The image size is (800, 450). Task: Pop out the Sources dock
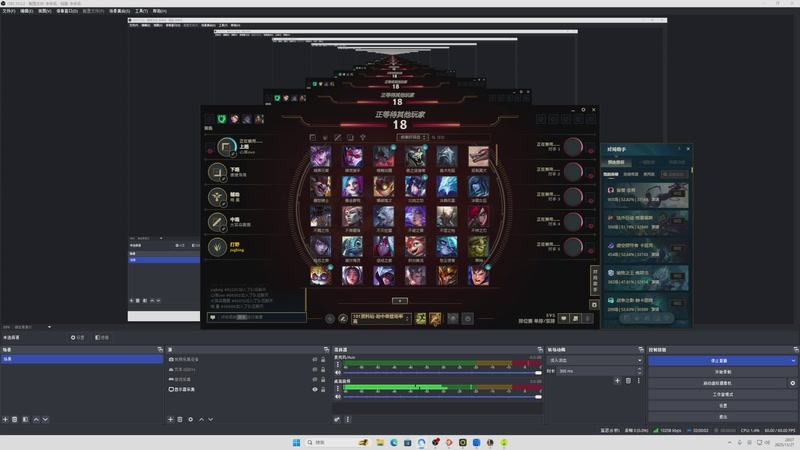327,349
